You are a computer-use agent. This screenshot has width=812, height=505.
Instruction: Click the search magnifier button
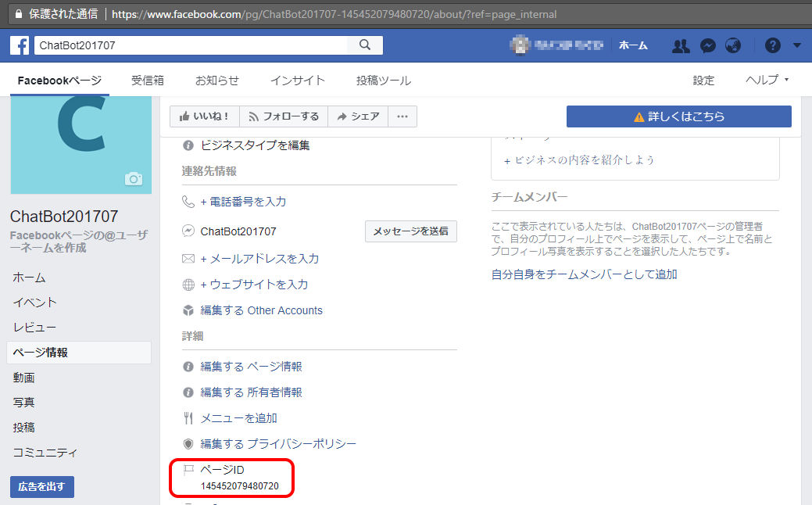[x=365, y=45]
